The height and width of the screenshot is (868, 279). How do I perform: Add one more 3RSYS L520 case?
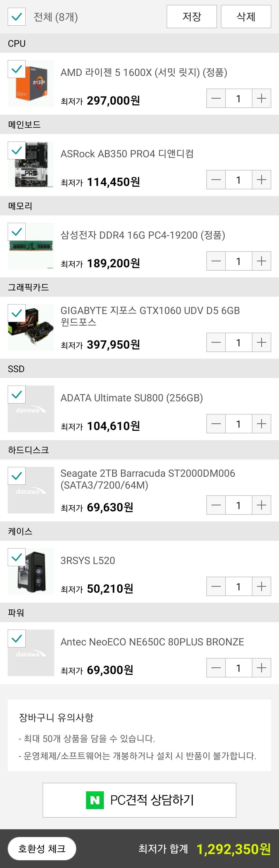(x=261, y=586)
